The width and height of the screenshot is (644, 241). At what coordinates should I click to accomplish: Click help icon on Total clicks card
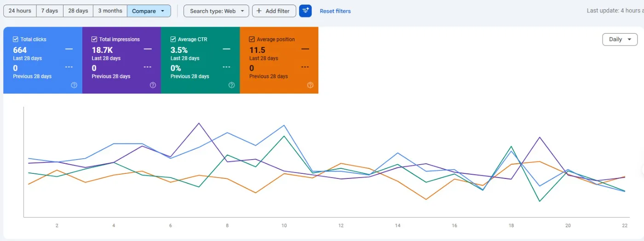(x=74, y=85)
